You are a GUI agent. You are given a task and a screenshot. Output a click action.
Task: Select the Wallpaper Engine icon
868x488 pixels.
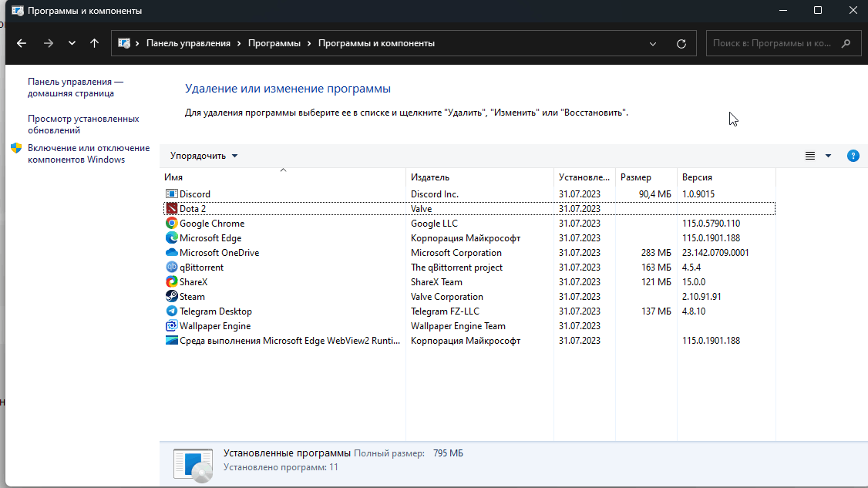pyautogui.click(x=172, y=325)
